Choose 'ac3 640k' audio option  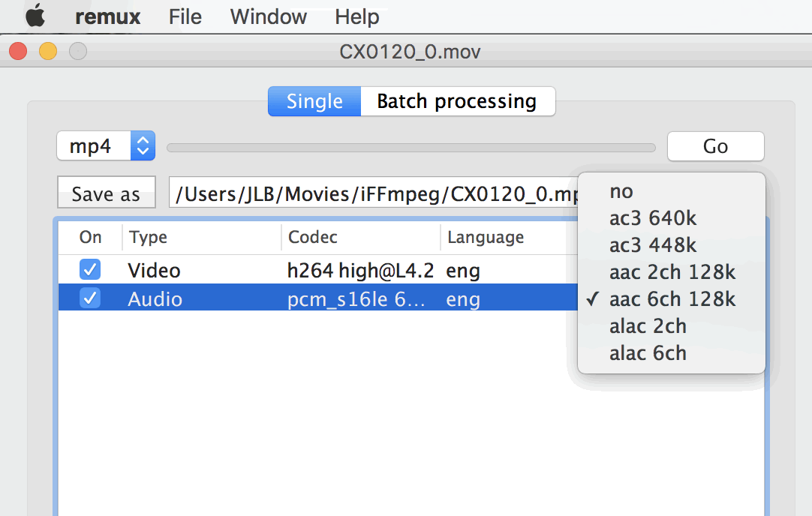click(x=671, y=218)
